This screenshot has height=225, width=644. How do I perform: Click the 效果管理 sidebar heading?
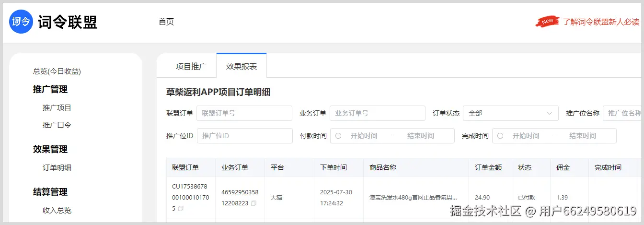coord(50,149)
